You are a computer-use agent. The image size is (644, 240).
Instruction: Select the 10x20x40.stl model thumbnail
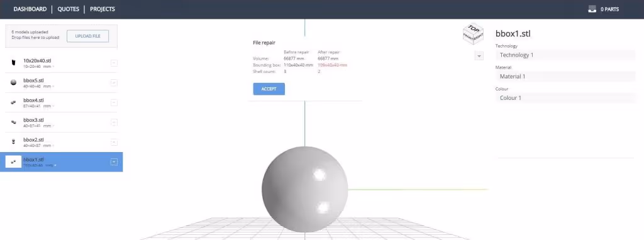pos(14,63)
